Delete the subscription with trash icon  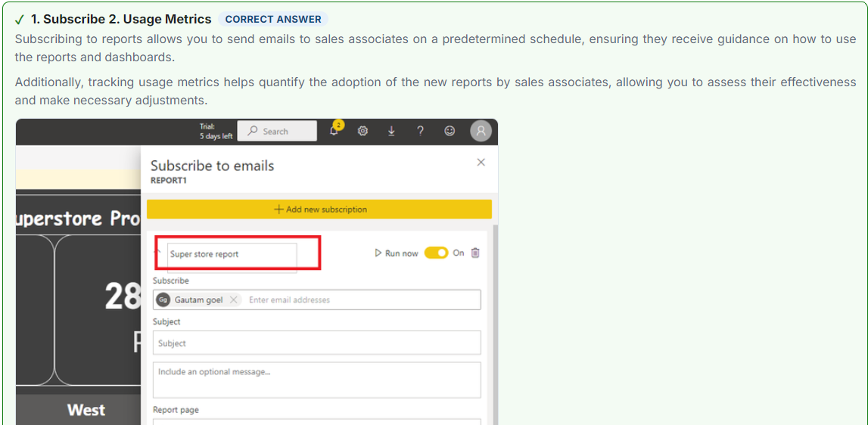tap(475, 253)
